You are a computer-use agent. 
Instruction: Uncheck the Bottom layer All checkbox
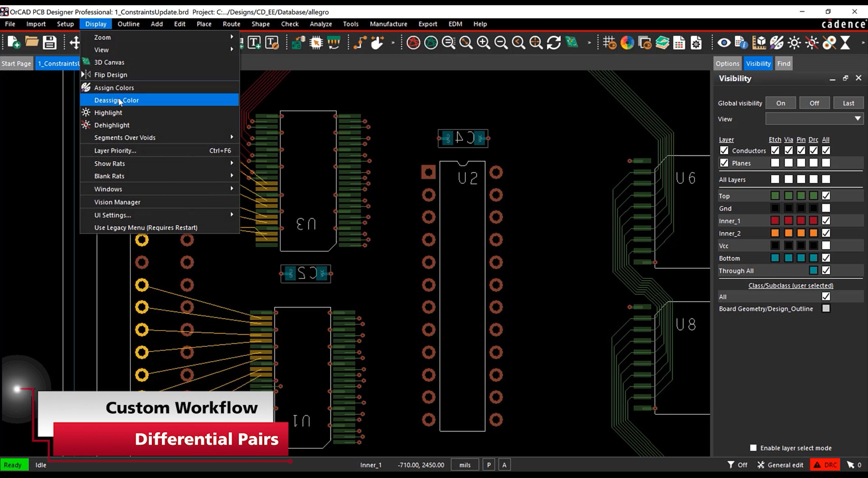coord(826,258)
